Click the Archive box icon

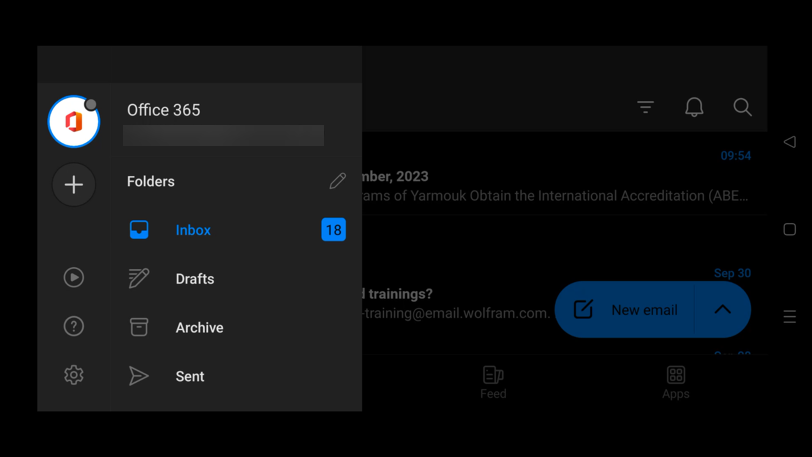[139, 327]
